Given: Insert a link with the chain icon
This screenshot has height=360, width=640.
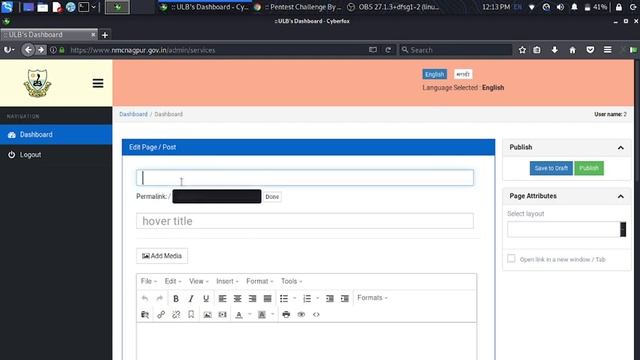Looking at the screenshot, I should tap(161, 314).
